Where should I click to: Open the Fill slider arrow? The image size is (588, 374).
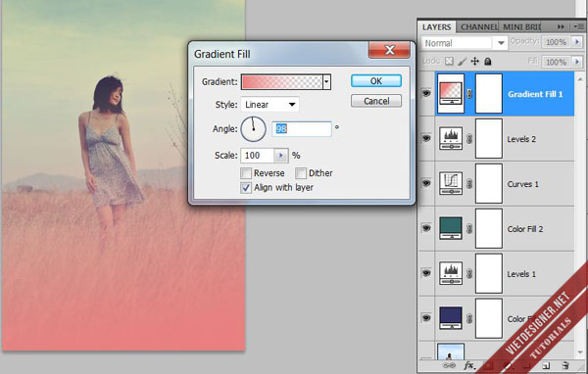click(x=577, y=61)
